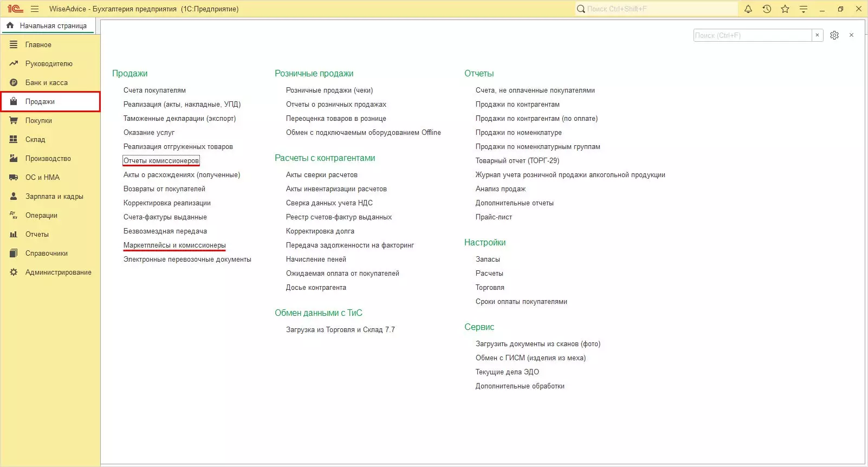Clear the menu search field
The width and height of the screenshot is (868, 467).
tap(818, 35)
